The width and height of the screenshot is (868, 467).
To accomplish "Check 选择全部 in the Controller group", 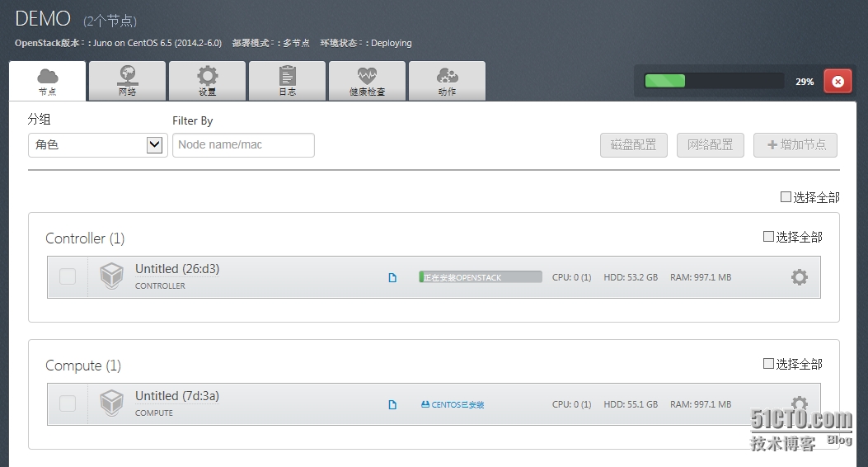I will 768,237.
